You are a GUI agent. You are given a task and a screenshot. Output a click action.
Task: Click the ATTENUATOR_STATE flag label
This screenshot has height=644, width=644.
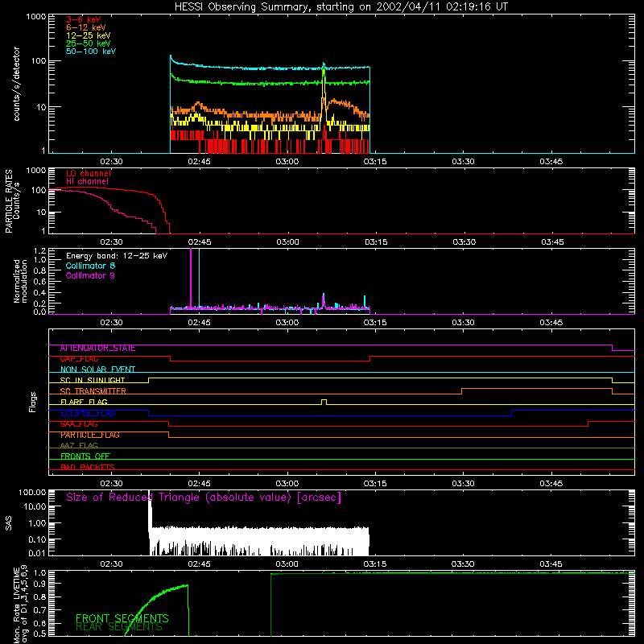(x=97, y=349)
